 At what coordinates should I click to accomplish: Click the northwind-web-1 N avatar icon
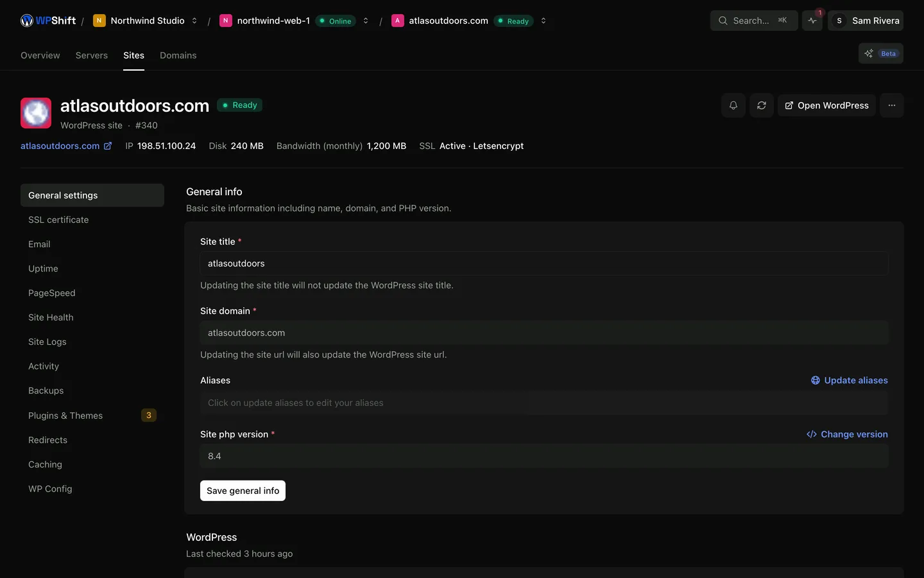(225, 21)
